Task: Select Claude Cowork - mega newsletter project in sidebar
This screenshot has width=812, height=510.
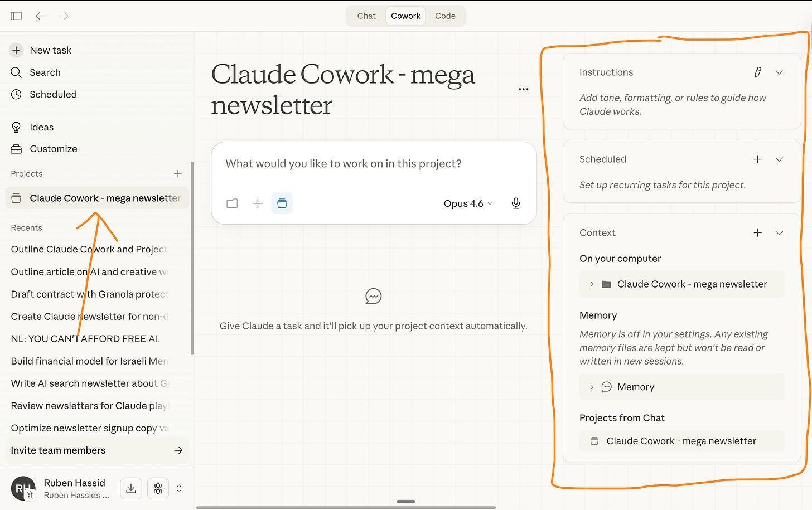Action: [97, 198]
